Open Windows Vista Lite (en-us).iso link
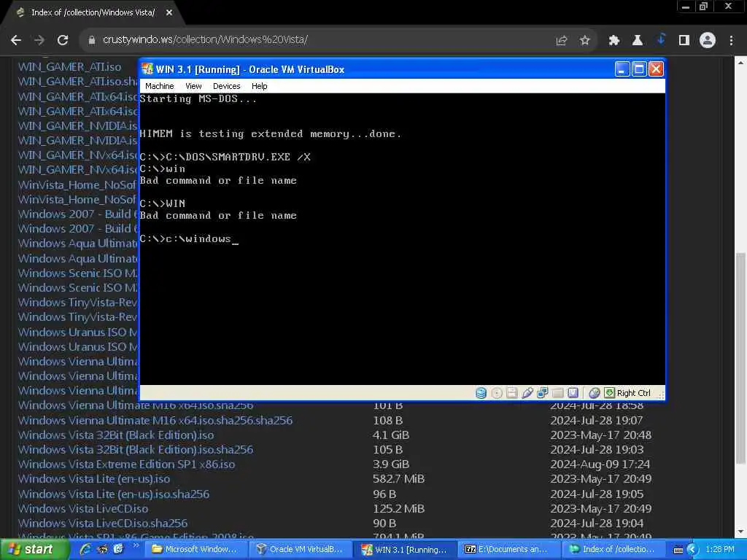The width and height of the screenshot is (747, 560). [94, 479]
